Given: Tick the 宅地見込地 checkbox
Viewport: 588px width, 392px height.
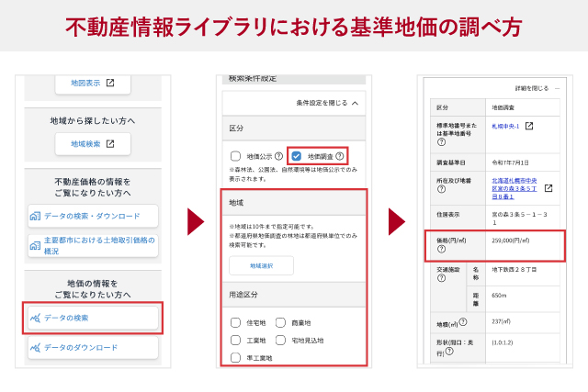Looking at the screenshot, I should 280,341.
